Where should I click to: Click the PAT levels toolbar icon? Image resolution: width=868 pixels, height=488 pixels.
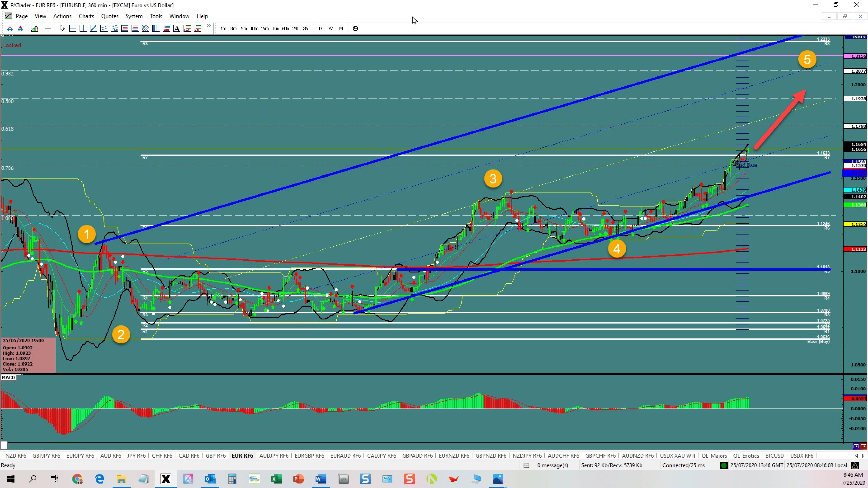[187, 29]
